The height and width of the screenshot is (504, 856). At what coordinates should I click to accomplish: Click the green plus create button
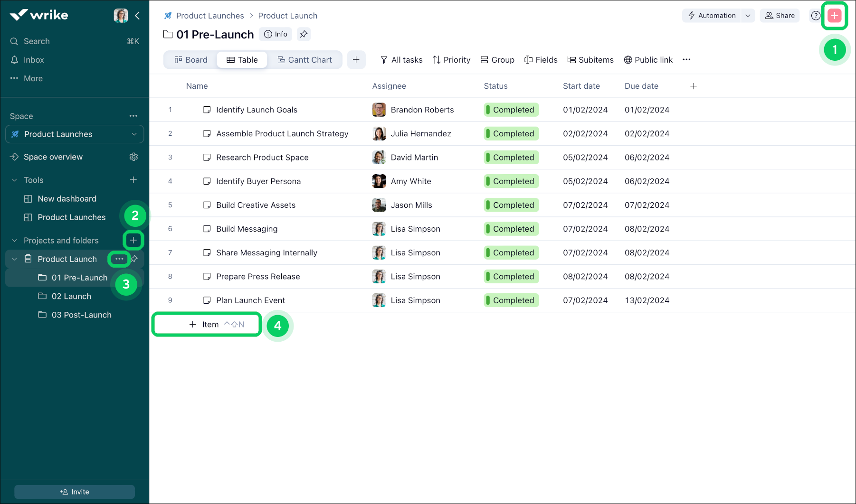click(834, 15)
